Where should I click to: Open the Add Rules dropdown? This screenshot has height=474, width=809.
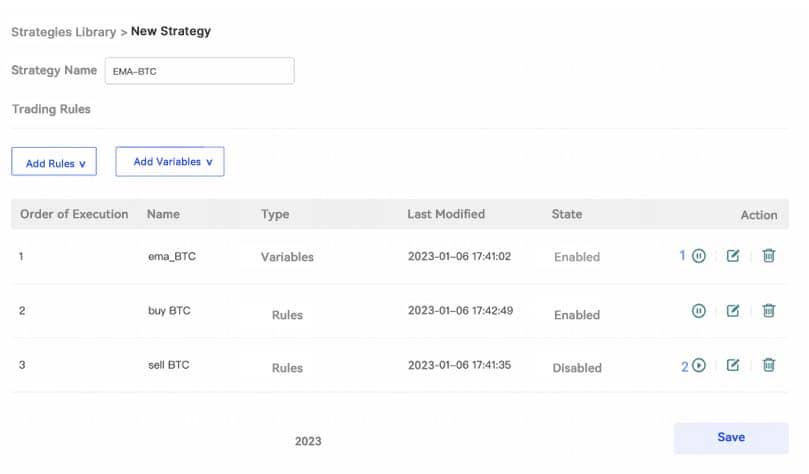click(x=54, y=162)
